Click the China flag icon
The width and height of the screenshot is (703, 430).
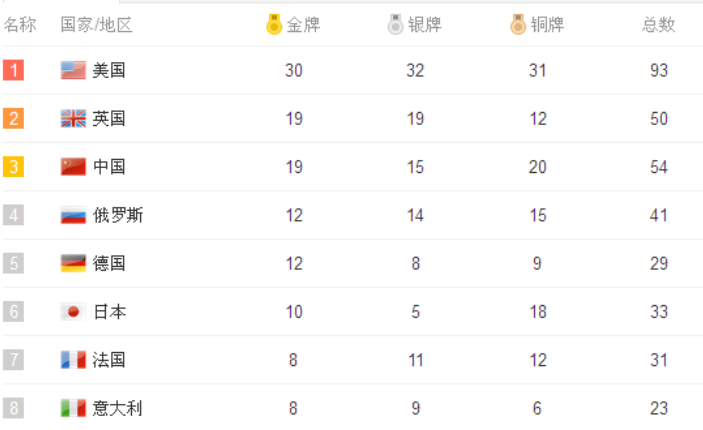pos(73,167)
